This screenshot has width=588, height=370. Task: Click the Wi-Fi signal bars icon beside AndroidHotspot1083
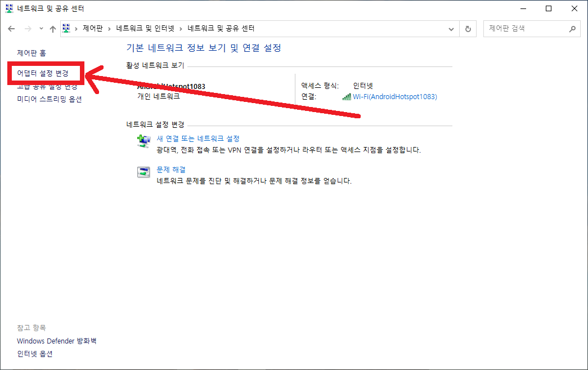(x=346, y=97)
